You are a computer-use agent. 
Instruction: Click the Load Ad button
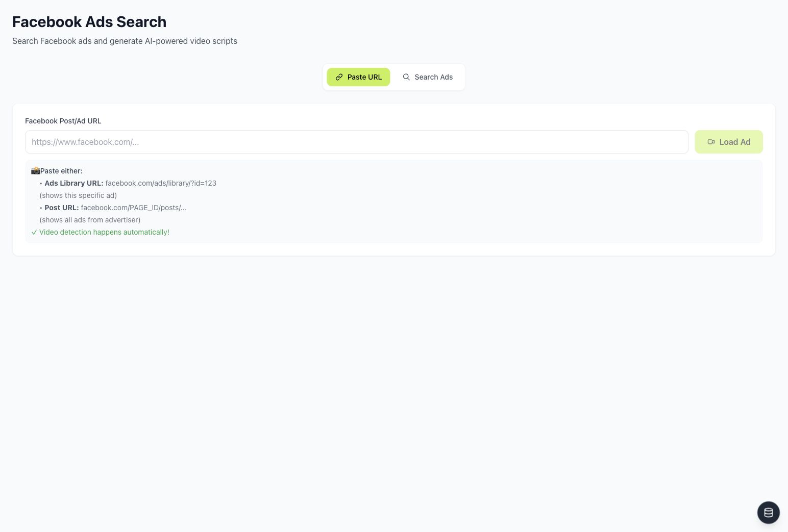tap(729, 142)
